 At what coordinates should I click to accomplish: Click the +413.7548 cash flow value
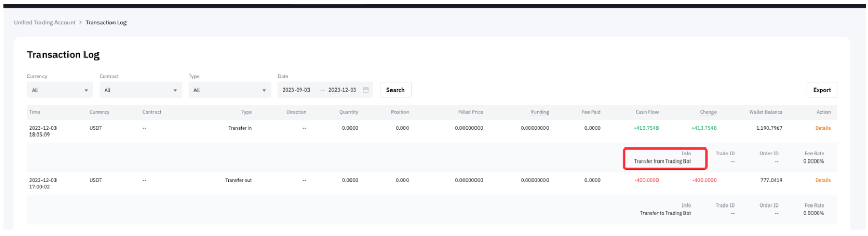pos(646,128)
